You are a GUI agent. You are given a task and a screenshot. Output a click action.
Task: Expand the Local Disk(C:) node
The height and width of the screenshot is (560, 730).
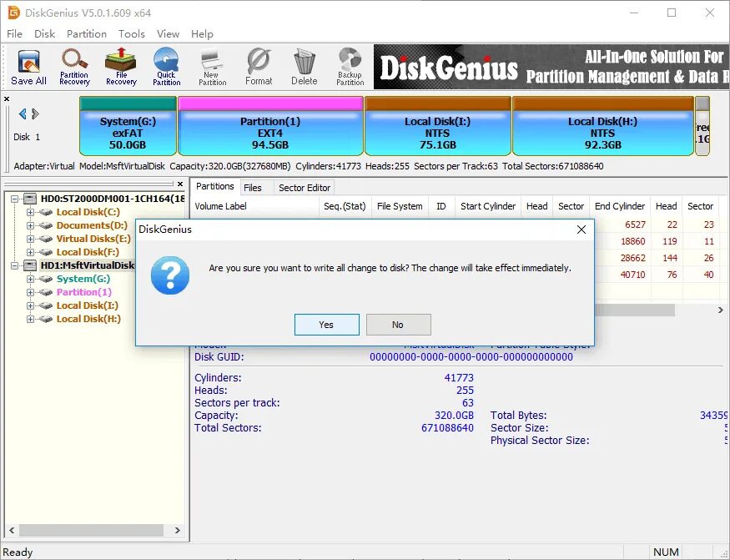point(30,211)
